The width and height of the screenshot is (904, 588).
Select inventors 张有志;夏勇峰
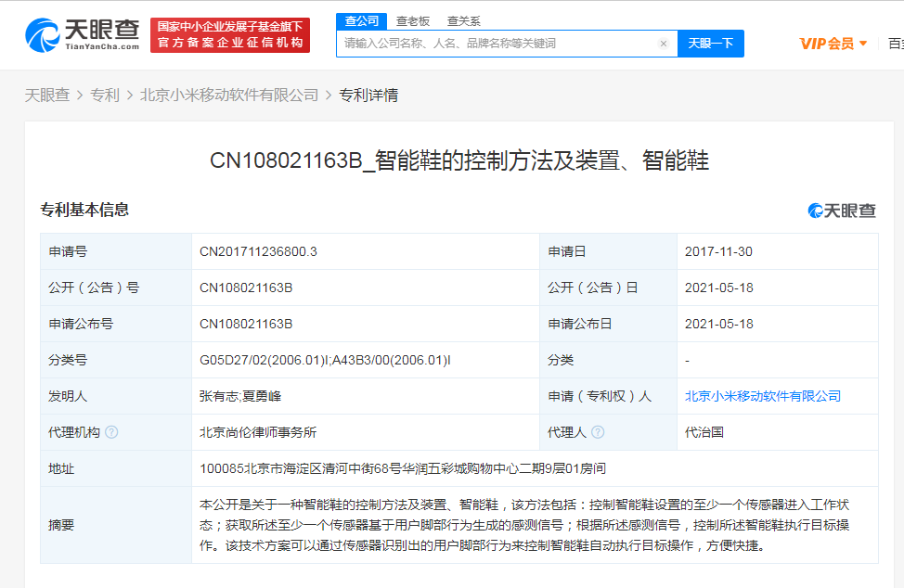tap(240, 396)
